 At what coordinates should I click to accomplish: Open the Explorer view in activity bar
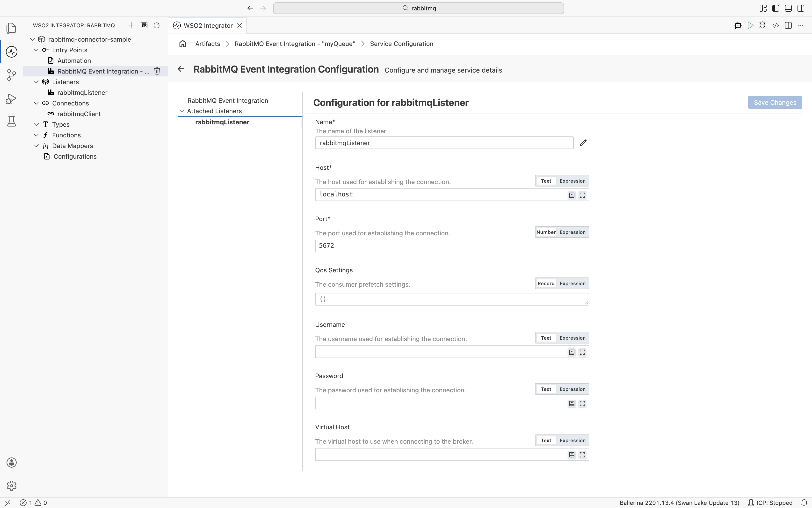[x=11, y=28]
